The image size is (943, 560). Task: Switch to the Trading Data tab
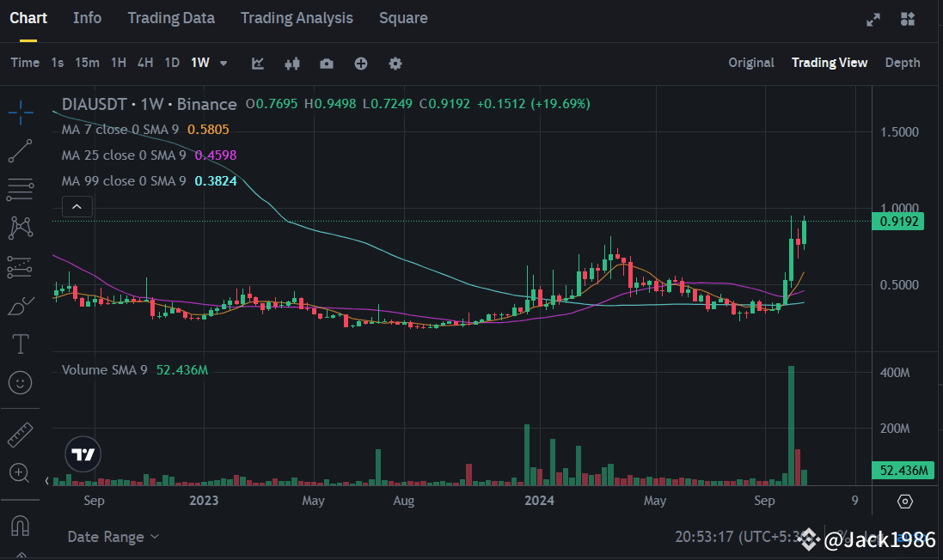point(171,17)
